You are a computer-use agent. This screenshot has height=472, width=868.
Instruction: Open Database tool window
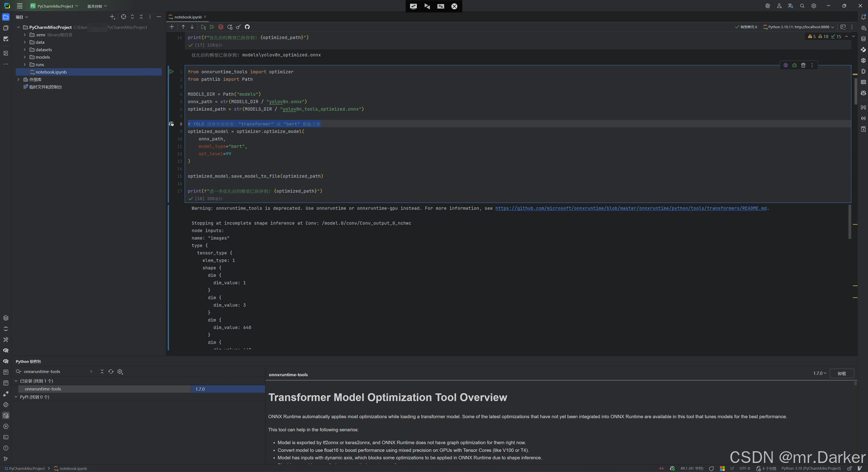pos(863,39)
